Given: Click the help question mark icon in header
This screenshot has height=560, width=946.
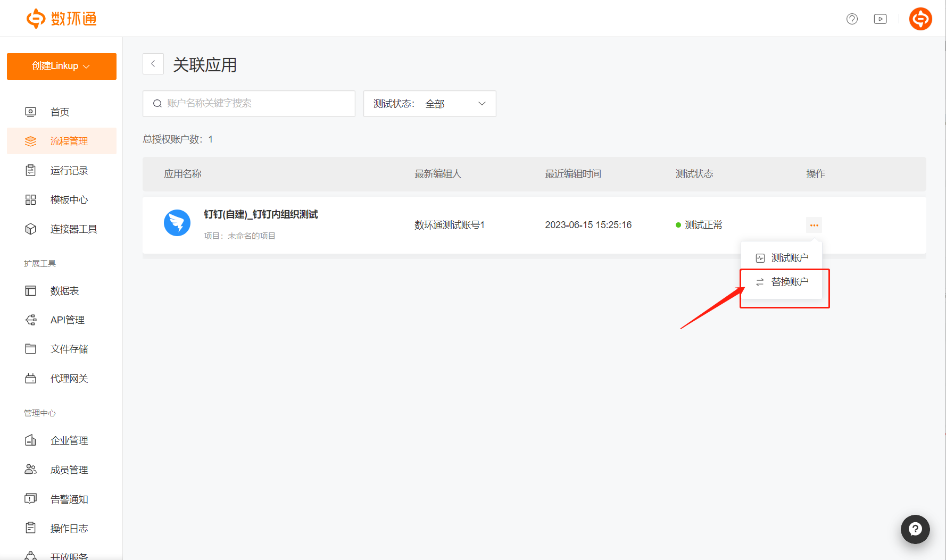Looking at the screenshot, I should click(x=852, y=19).
